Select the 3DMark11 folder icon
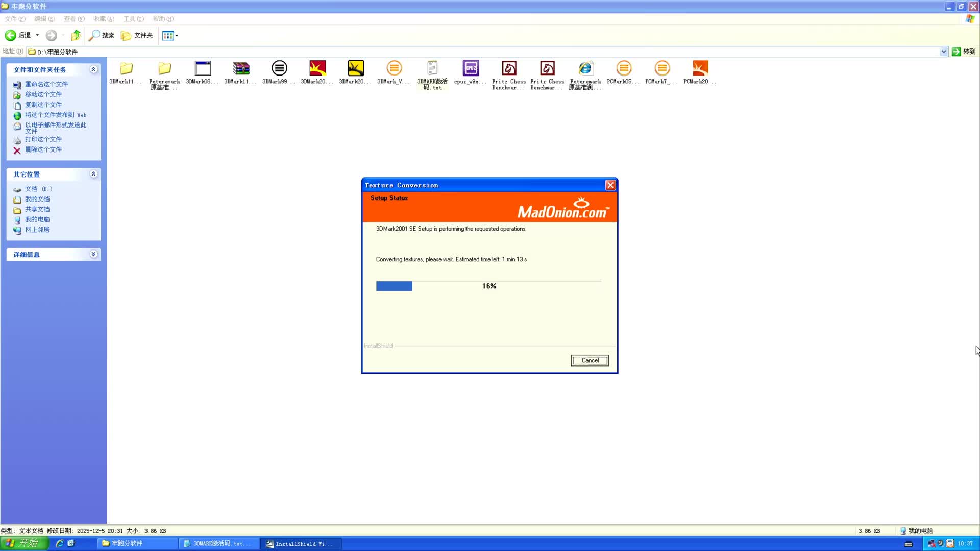The height and width of the screenshot is (551, 980). tap(126, 68)
